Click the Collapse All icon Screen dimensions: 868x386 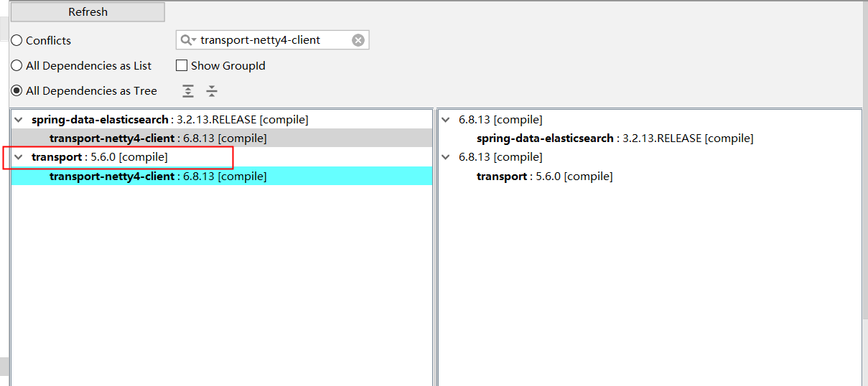212,91
